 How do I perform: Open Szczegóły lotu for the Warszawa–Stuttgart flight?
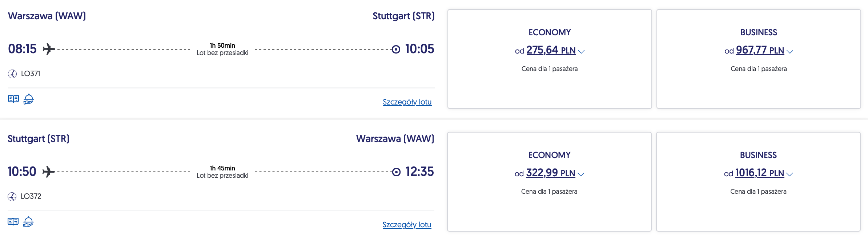[407, 102]
